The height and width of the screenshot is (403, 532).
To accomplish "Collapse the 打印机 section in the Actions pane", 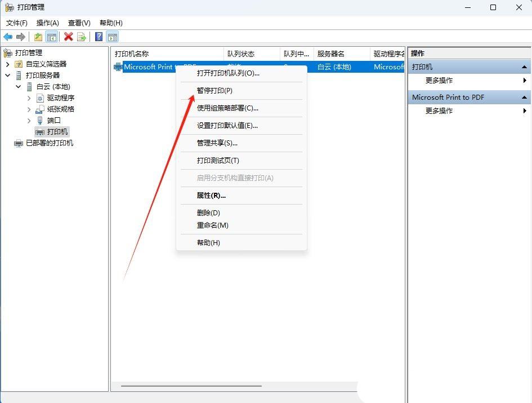I will point(525,67).
